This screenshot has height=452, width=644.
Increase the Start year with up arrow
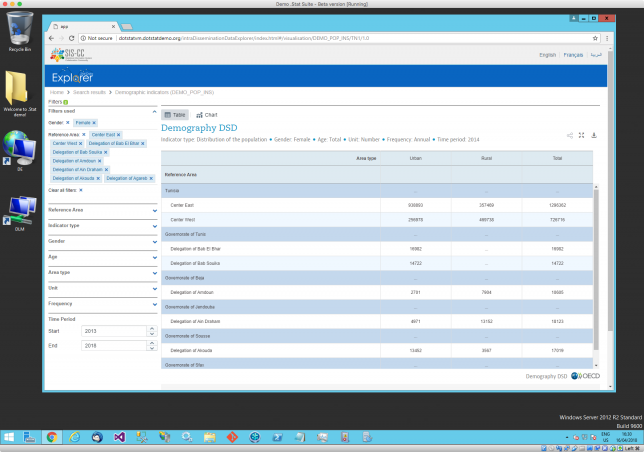[x=152, y=328]
